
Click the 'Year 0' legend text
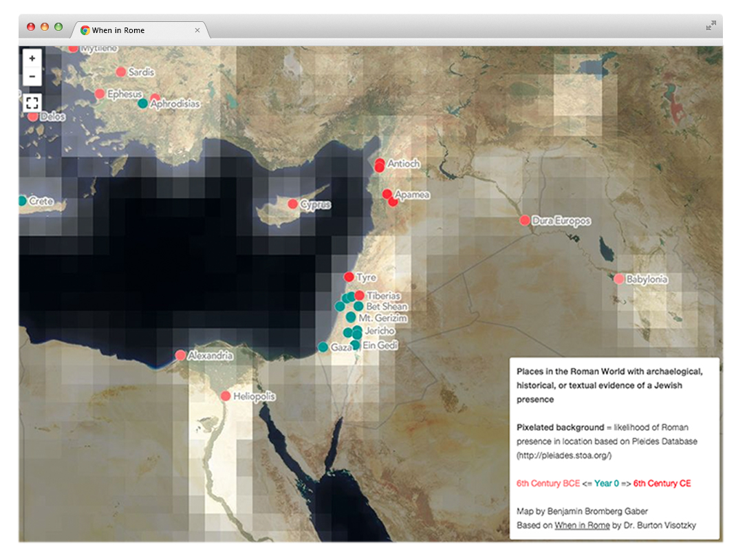[x=607, y=484]
